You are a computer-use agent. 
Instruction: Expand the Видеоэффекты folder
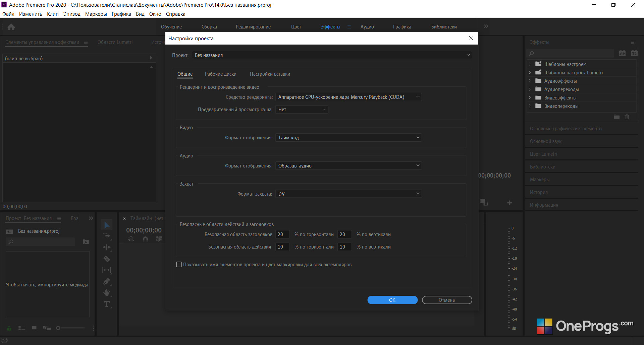point(530,98)
